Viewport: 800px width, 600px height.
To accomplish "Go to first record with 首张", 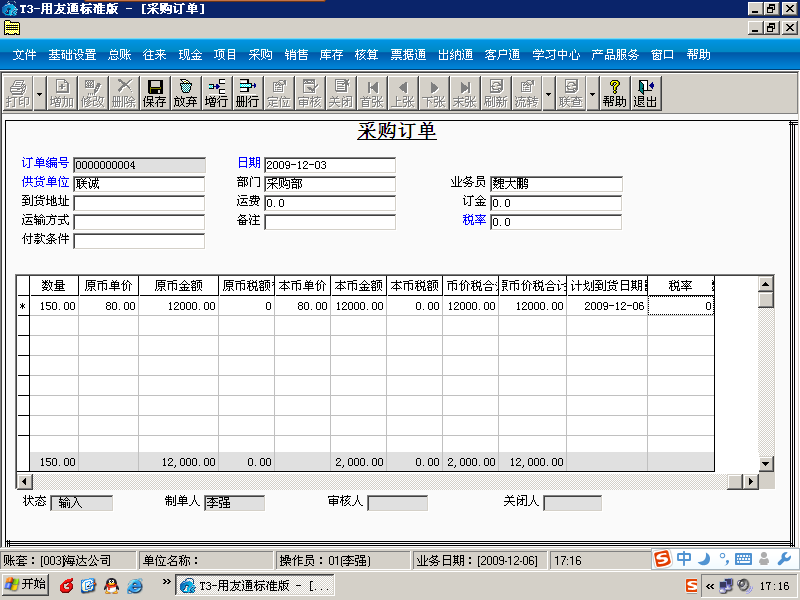I will coord(372,93).
